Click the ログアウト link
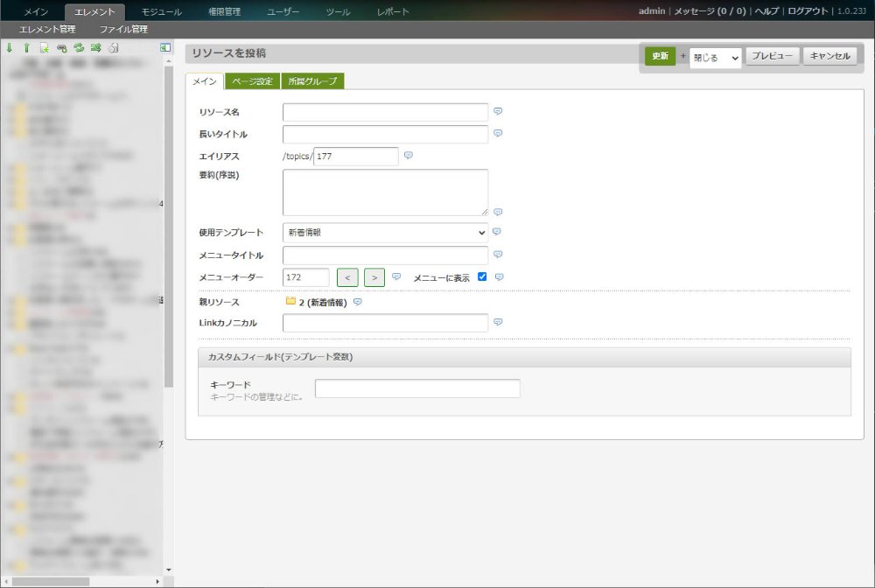This screenshot has width=875, height=588. pyautogui.click(x=807, y=11)
